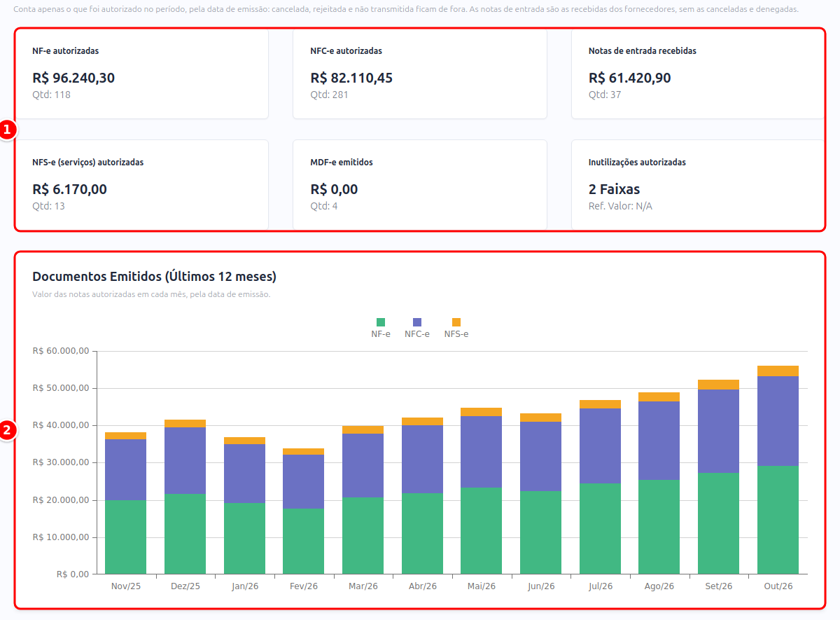Click the Qtd: 281 text

(x=329, y=95)
